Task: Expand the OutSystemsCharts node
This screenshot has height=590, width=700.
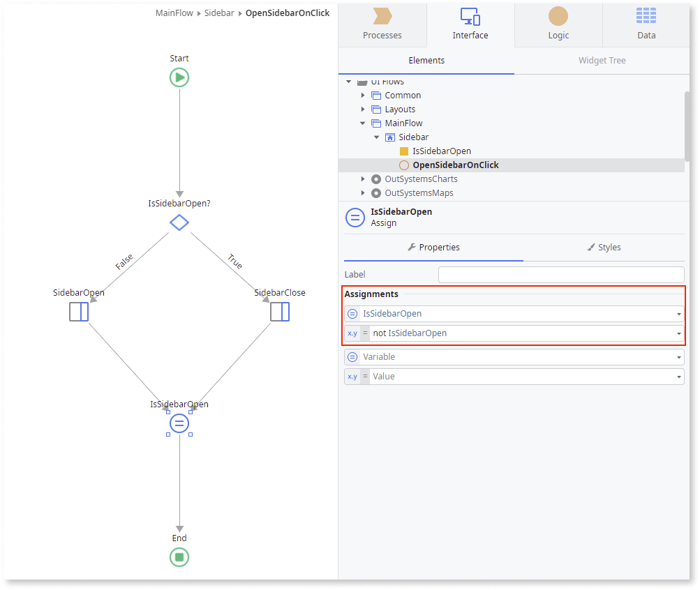Action: [363, 179]
